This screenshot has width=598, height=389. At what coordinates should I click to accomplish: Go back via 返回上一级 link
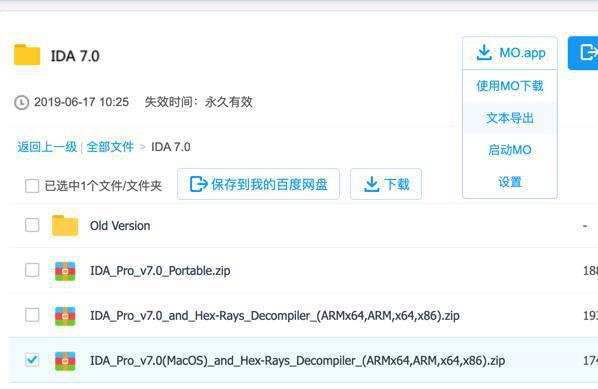(47, 147)
